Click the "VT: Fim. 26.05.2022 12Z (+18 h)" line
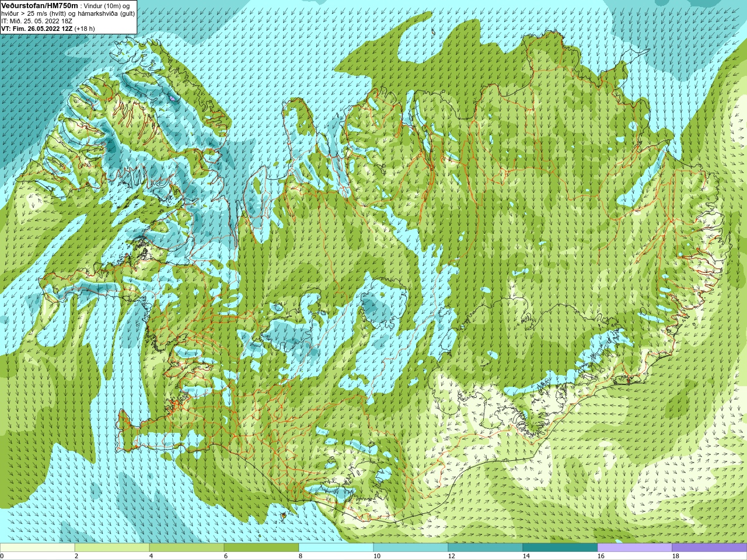The height and width of the screenshot is (560, 747). 48,29
